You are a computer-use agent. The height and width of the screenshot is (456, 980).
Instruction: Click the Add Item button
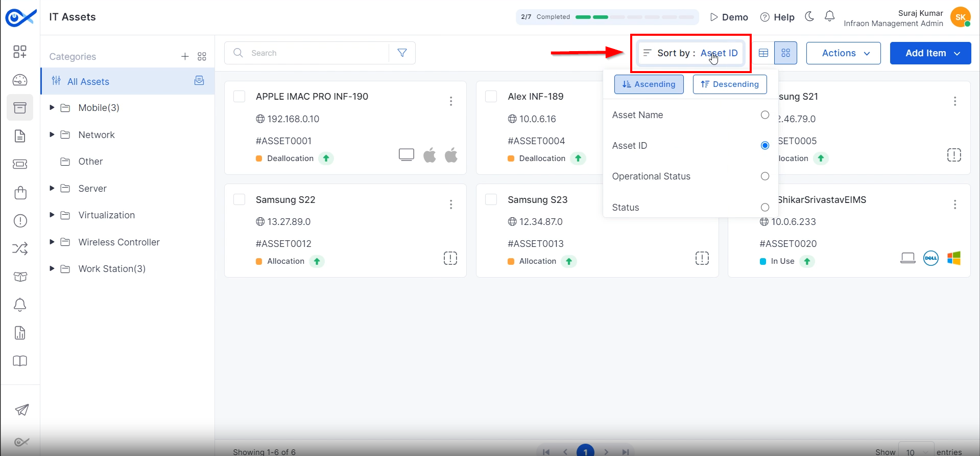930,53
